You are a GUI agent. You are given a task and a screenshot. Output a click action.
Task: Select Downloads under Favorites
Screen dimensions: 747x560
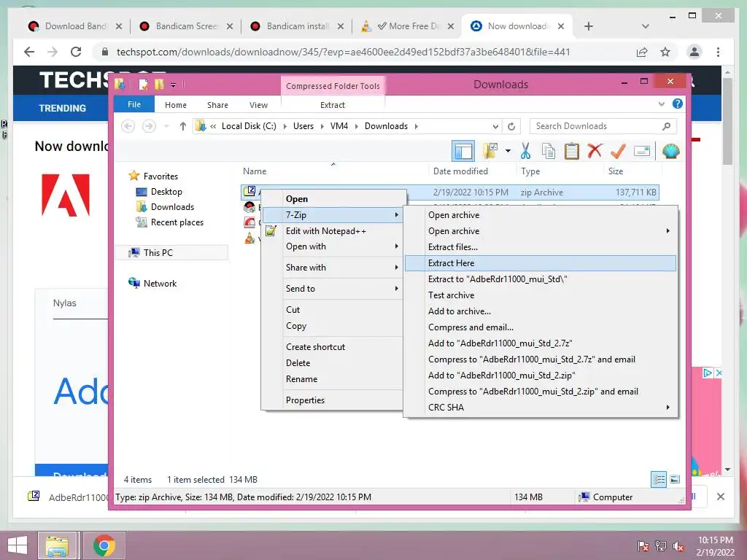(x=172, y=206)
